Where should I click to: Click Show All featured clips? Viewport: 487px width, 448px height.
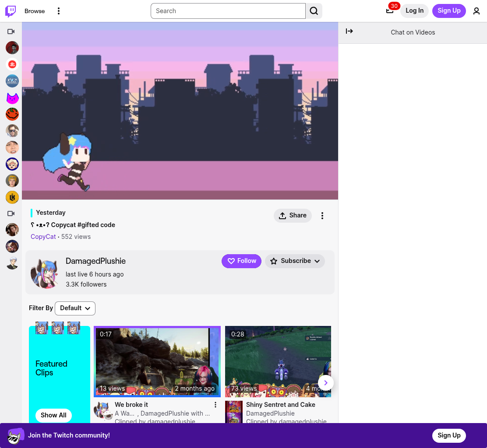53,416
